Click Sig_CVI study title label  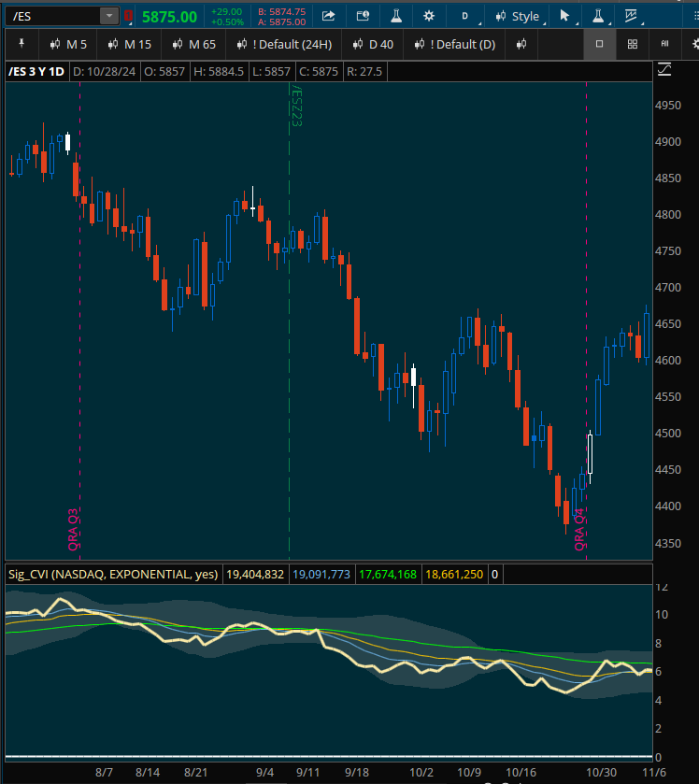point(113,574)
